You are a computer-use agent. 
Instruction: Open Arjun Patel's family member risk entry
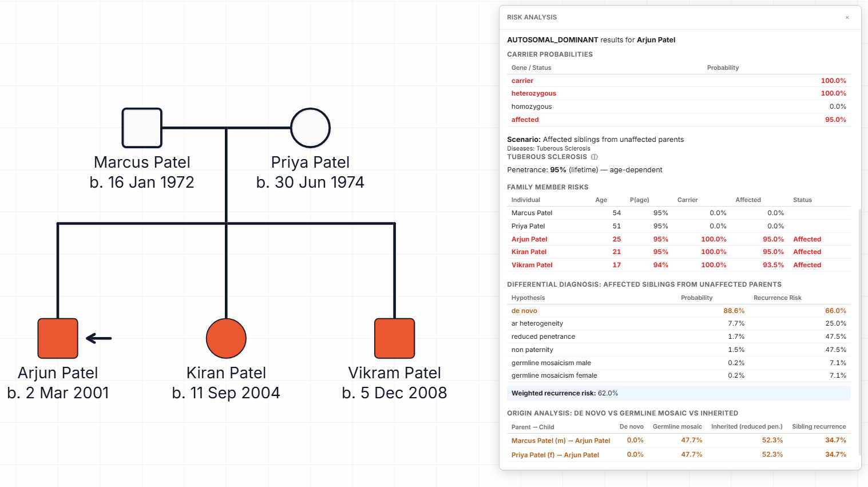pyautogui.click(x=529, y=239)
